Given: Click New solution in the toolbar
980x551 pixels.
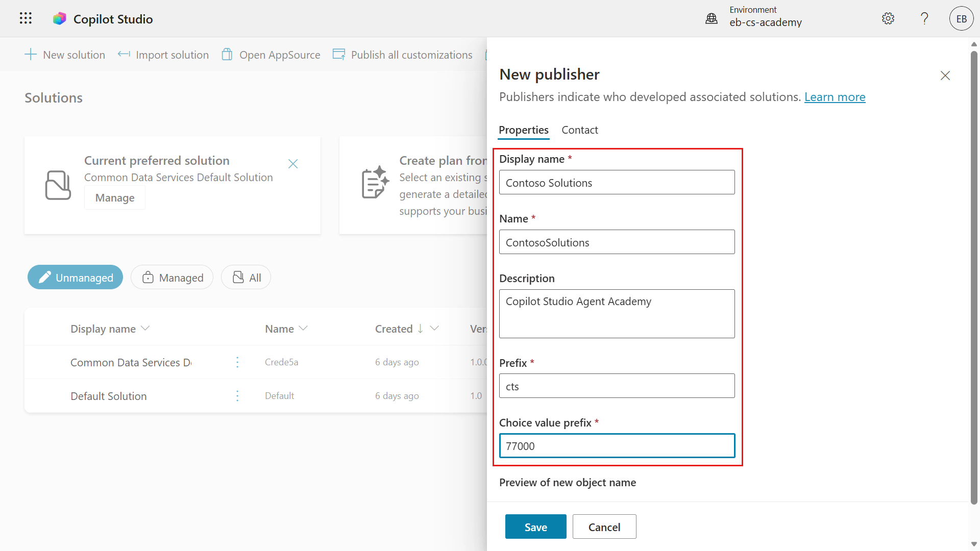Looking at the screenshot, I should pyautogui.click(x=65, y=54).
